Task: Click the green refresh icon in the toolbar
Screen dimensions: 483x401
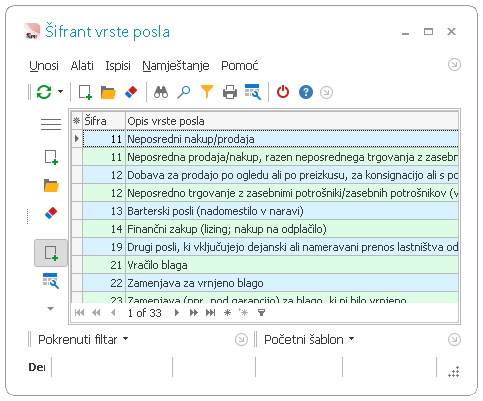Action: point(44,92)
